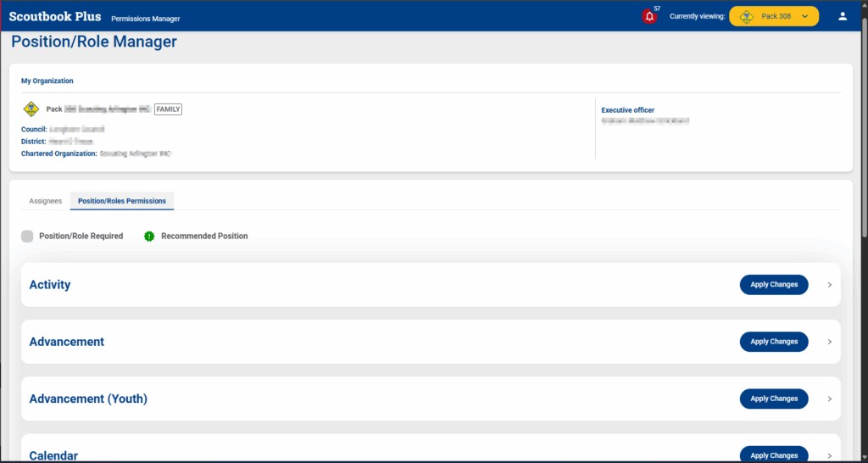Expand the Advancement (Youth) section chevron
This screenshot has width=868, height=463.
(829, 399)
